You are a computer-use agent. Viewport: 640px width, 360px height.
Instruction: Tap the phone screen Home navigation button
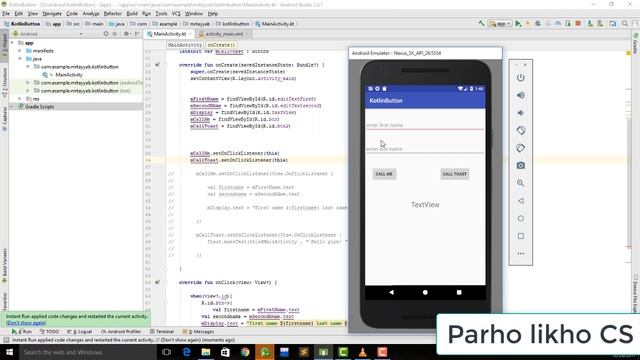click(x=425, y=292)
